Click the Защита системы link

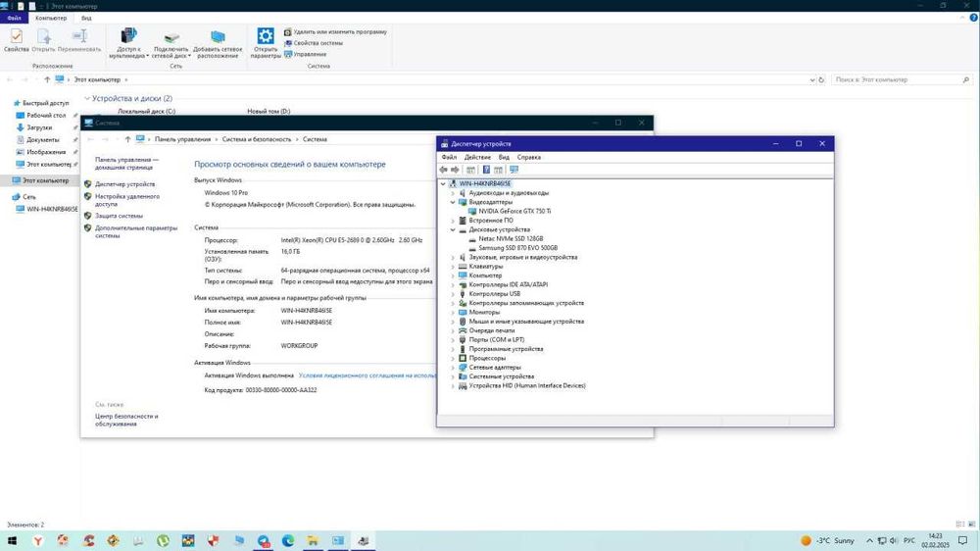click(119, 216)
